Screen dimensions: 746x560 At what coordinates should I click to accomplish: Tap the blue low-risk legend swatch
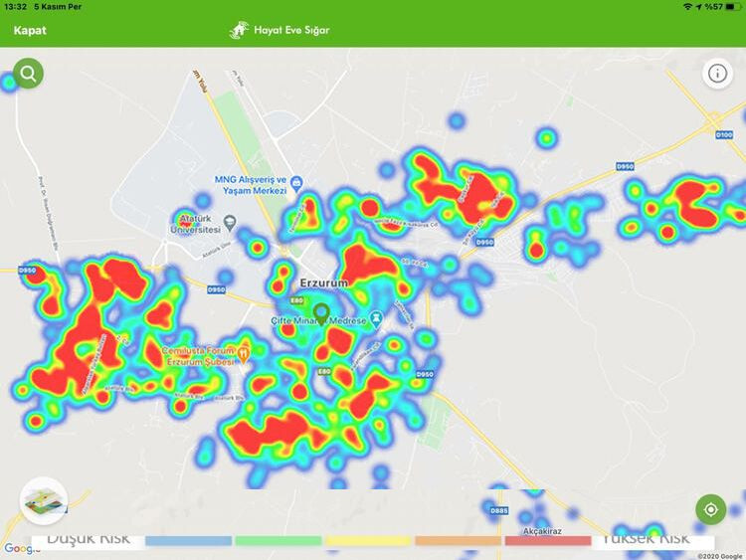coord(188,540)
